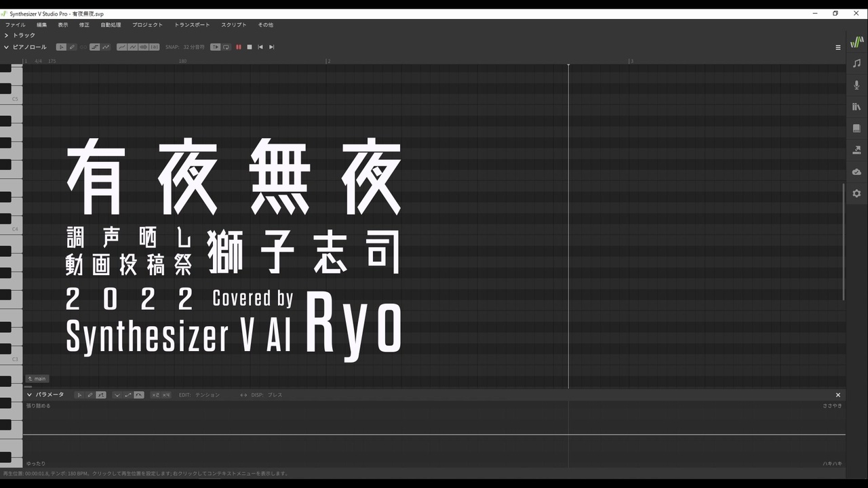
Task: Select the pointer tool in piano roll toolbar
Action: [61, 47]
